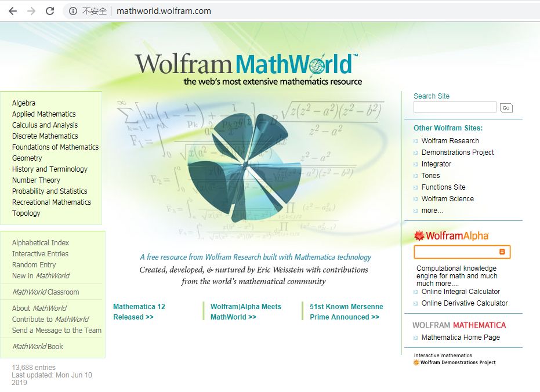Viewport: 540px width, 392px height.
Task: Click the browser back arrow
Action: coord(13,11)
